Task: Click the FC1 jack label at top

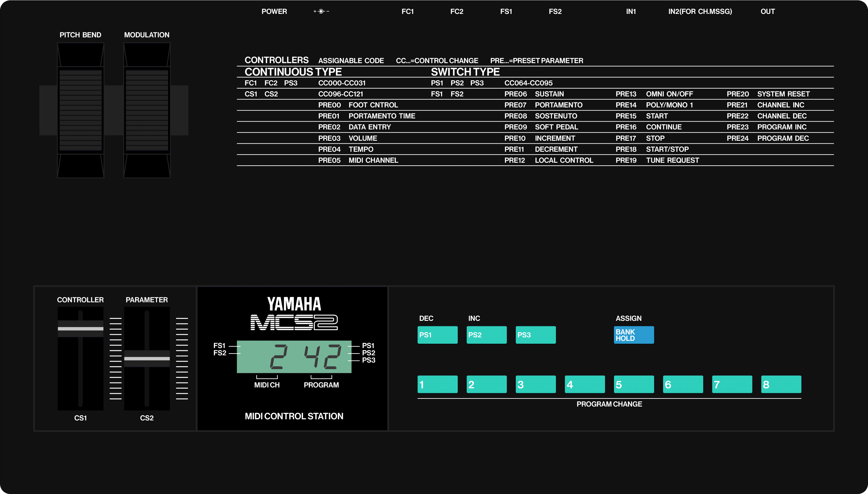Action: (407, 11)
